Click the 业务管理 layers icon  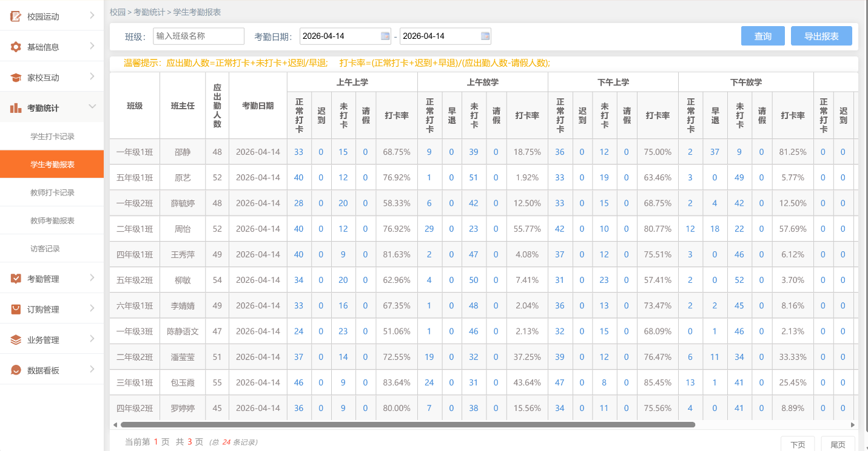point(16,340)
